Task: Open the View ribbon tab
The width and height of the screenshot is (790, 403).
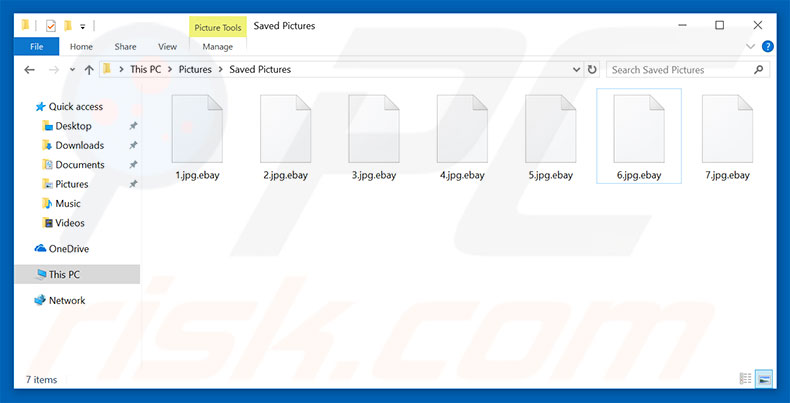Action: 167,46
